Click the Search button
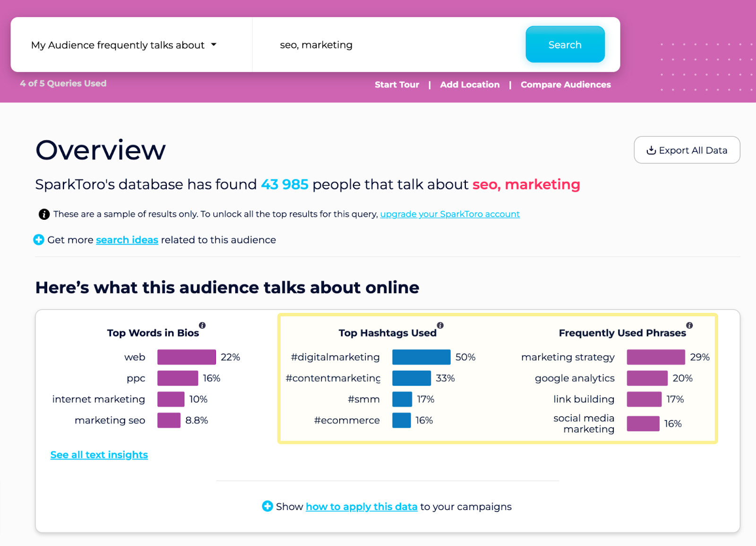The height and width of the screenshot is (546, 756). (x=565, y=44)
